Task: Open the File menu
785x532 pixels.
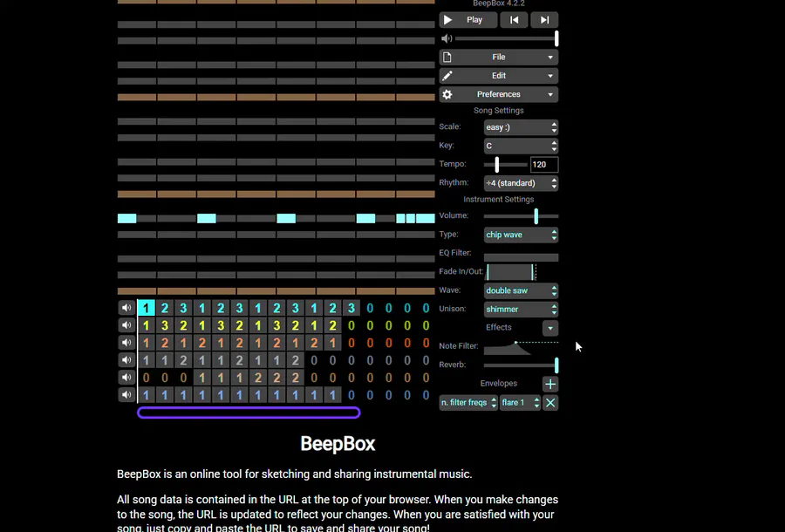Action: click(499, 57)
